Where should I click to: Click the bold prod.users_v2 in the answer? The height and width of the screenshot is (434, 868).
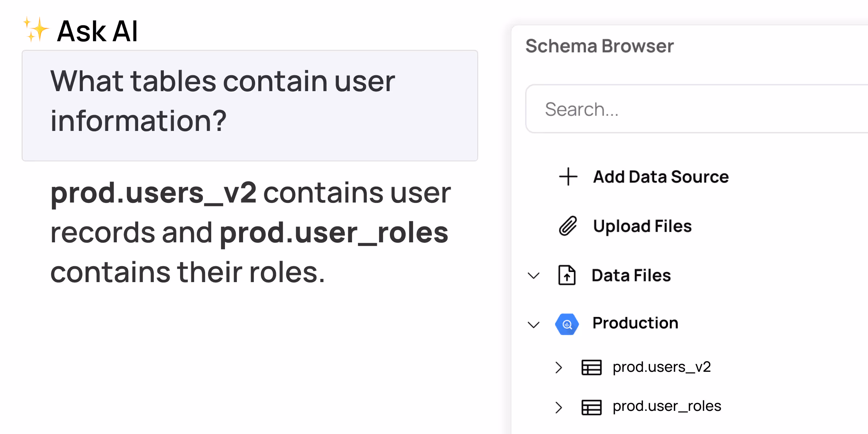tap(153, 193)
